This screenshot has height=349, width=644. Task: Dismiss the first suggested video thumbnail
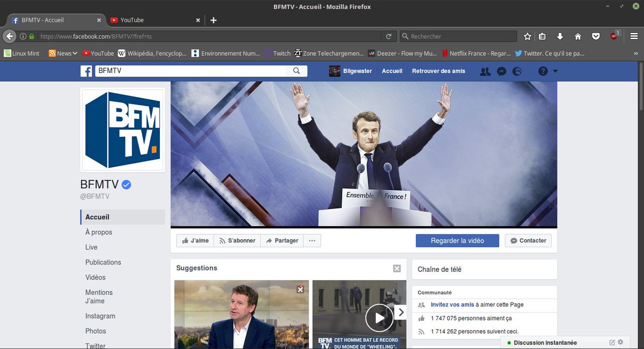coord(301,289)
